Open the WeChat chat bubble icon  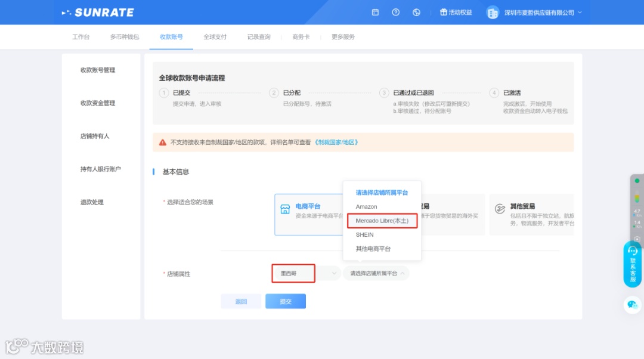[x=633, y=305]
